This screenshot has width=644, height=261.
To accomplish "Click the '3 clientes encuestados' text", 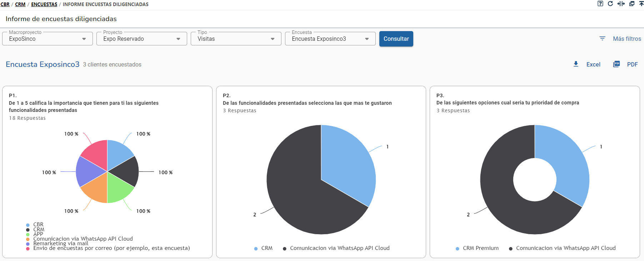I will tap(112, 65).
